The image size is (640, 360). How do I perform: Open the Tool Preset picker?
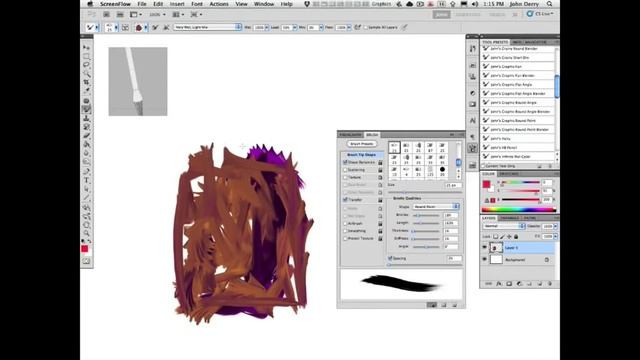coord(91,27)
